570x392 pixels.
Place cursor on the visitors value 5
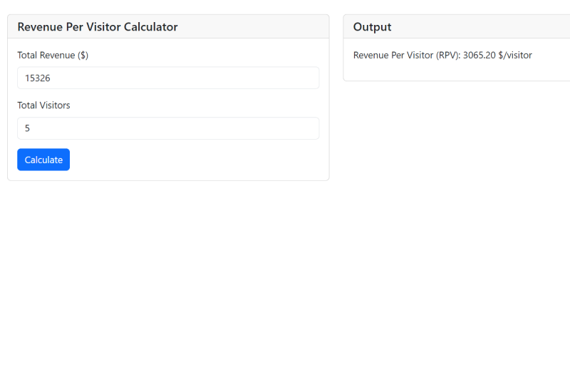click(x=28, y=128)
